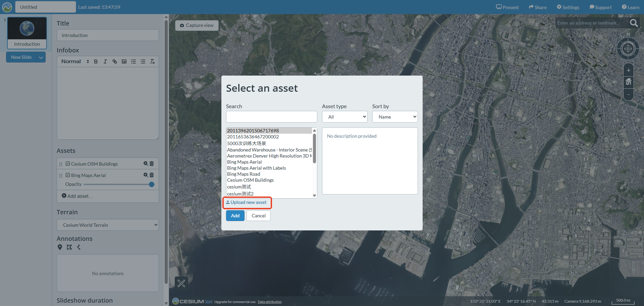
Task: Open the Sort by dropdown
Action: point(395,117)
